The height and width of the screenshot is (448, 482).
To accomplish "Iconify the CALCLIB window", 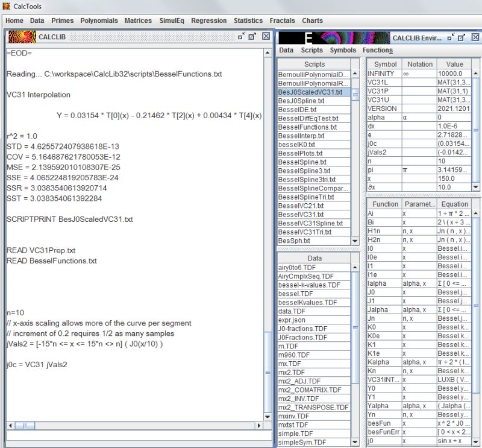I will pyautogui.click(x=242, y=36).
